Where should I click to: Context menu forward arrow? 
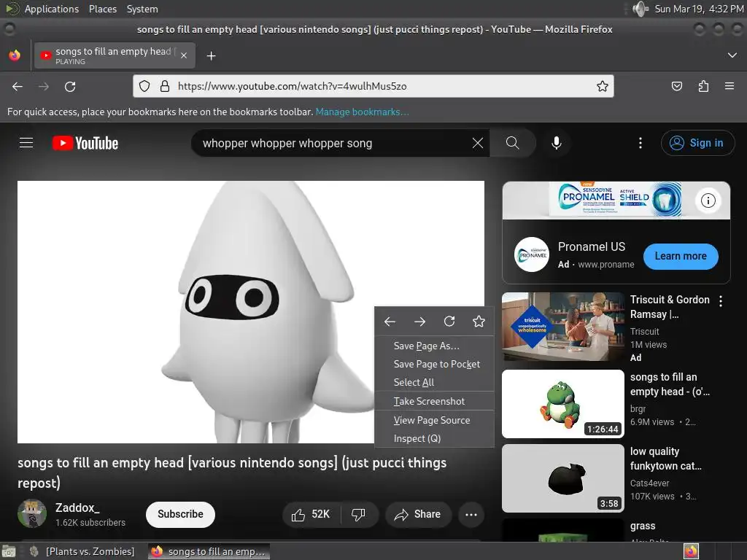[x=419, y=322]
